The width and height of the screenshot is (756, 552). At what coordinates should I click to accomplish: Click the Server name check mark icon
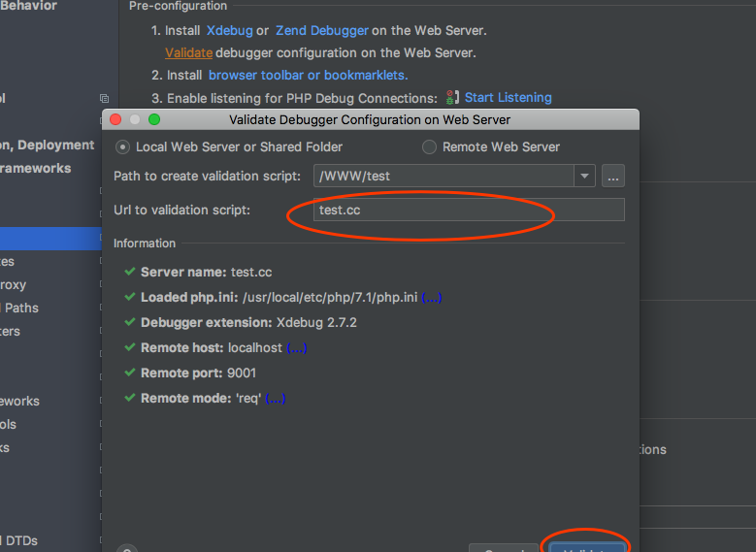(130, 272)
